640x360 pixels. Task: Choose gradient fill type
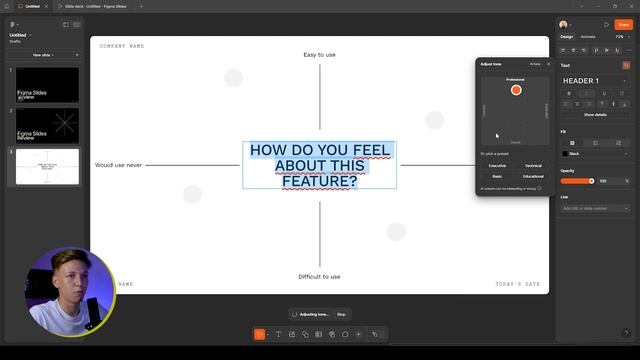click(596, 143)
